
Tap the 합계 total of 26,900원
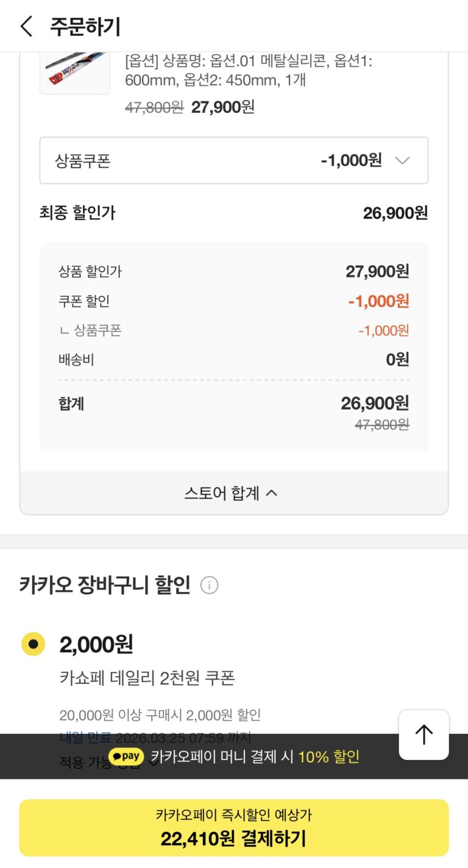[374, 403]
